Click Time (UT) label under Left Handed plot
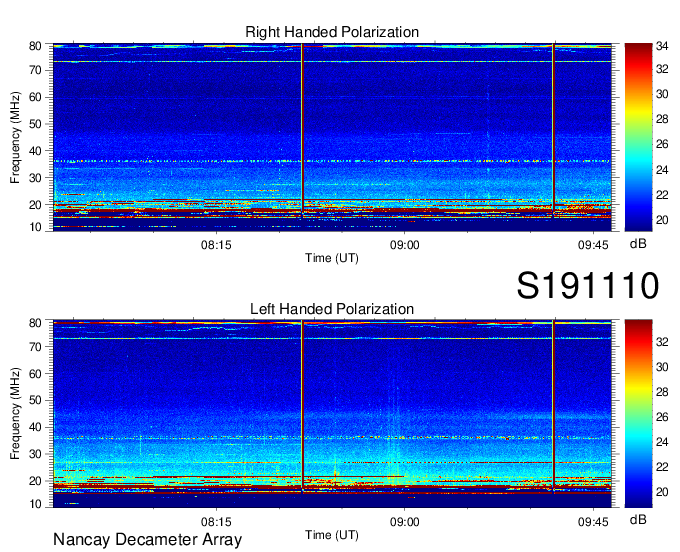 coord(332,535)
